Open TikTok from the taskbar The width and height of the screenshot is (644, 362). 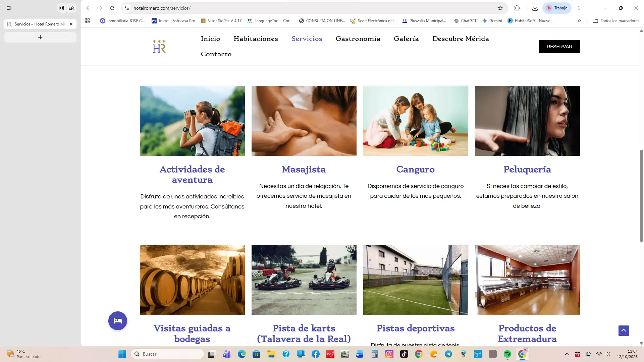click(404, 354)
